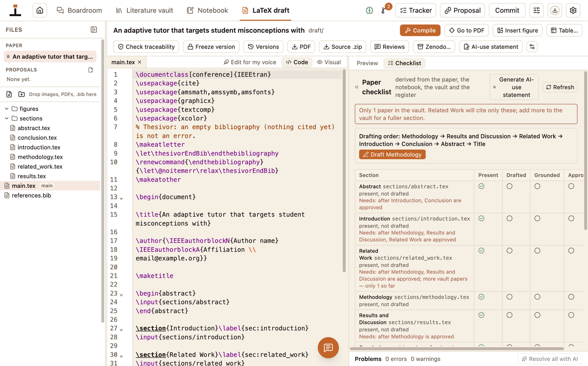Open Versions history
The image size is (588, 366).
(263, 46)
